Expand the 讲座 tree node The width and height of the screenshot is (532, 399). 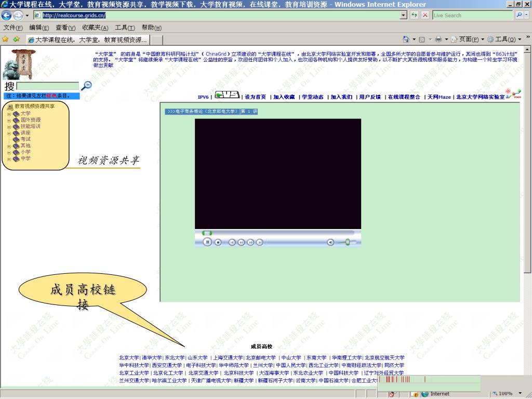click(9, 134)
